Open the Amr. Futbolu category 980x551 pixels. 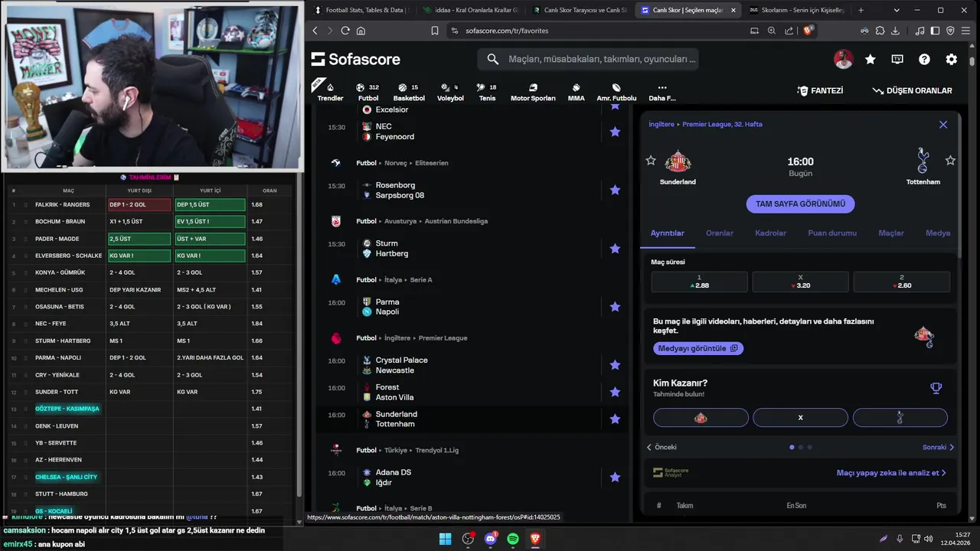click(616, 92)
